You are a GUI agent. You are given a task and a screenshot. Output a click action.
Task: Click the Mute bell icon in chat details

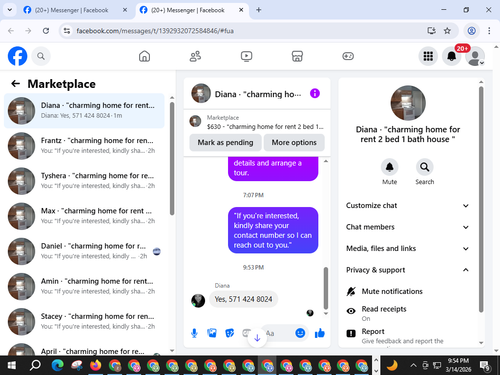[389, 167]
